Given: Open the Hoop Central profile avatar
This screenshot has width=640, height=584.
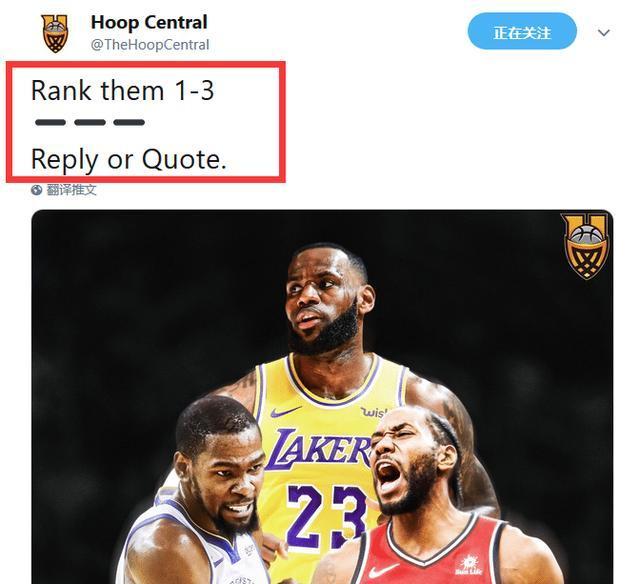Looking at the screenshot, I should pos(55,33).
